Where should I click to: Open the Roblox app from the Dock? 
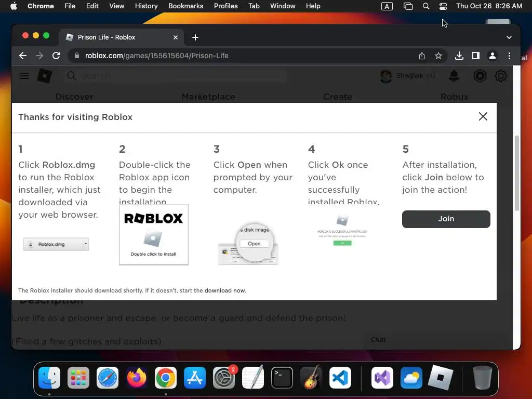point(440,378)
